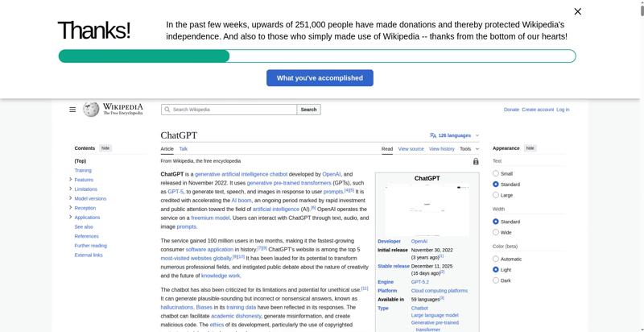Open the View history tab
The image size is (644, 332).
click(441, 149)
